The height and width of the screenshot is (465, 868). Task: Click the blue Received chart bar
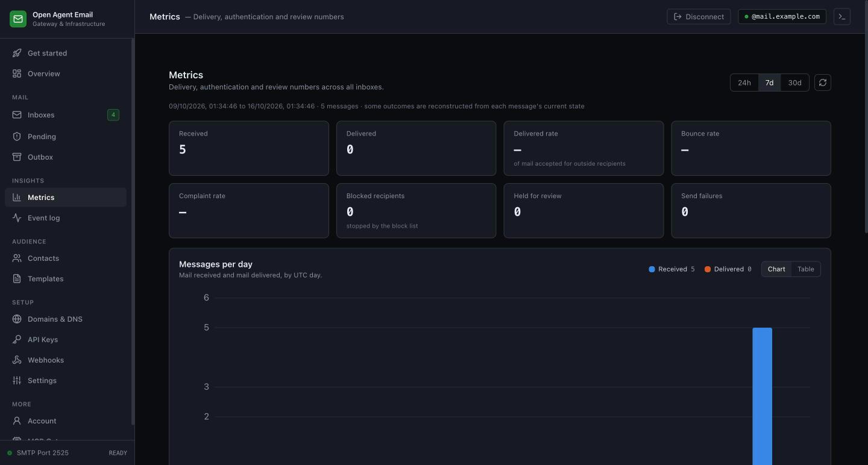pyautogui.click(x=762, y=396)
